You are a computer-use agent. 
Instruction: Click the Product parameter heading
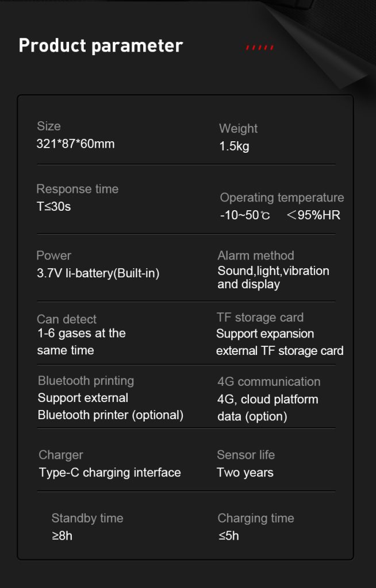[x=101, y=45]
